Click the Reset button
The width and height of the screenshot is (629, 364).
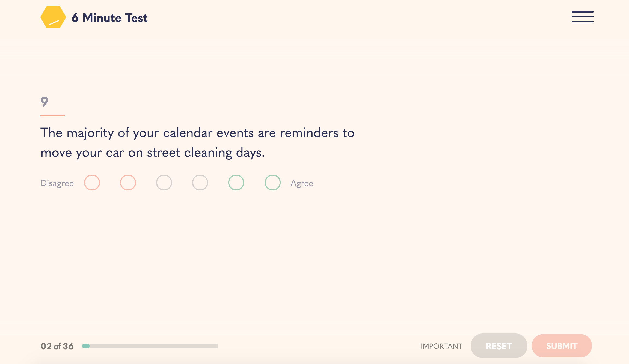click(499, 346)
